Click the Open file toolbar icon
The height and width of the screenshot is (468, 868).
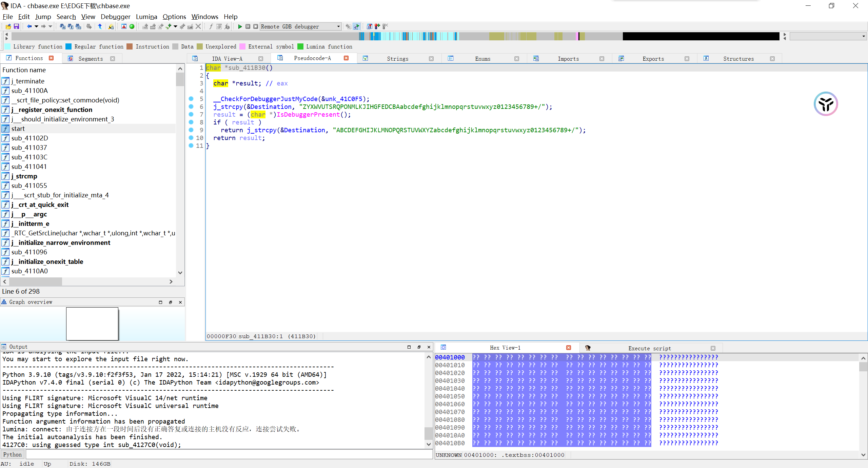point(8,26)
